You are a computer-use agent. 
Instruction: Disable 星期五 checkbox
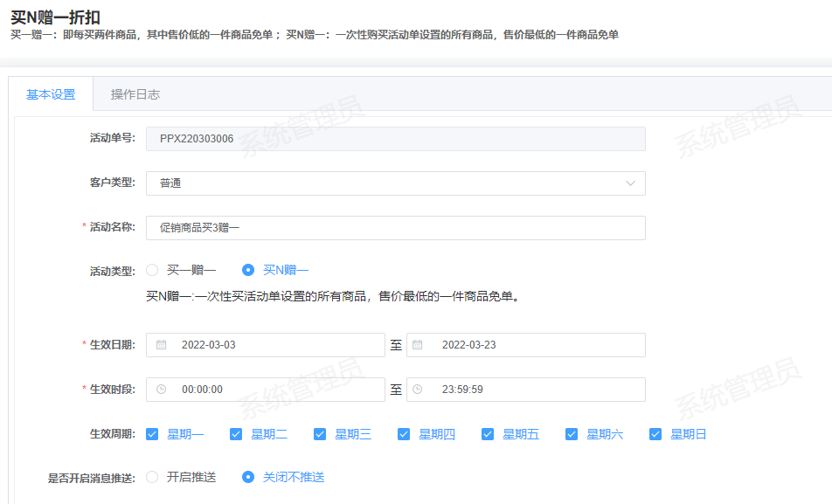[488, 434]
